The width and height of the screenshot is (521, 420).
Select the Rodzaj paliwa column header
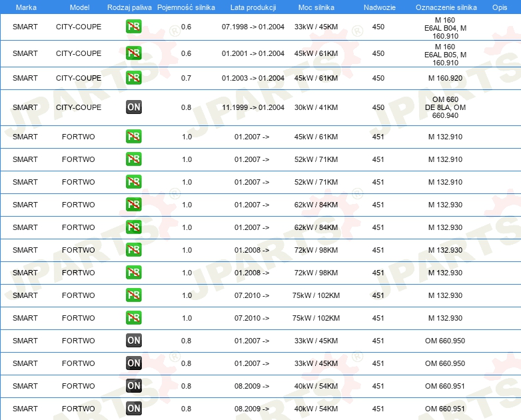coord(129,7)
